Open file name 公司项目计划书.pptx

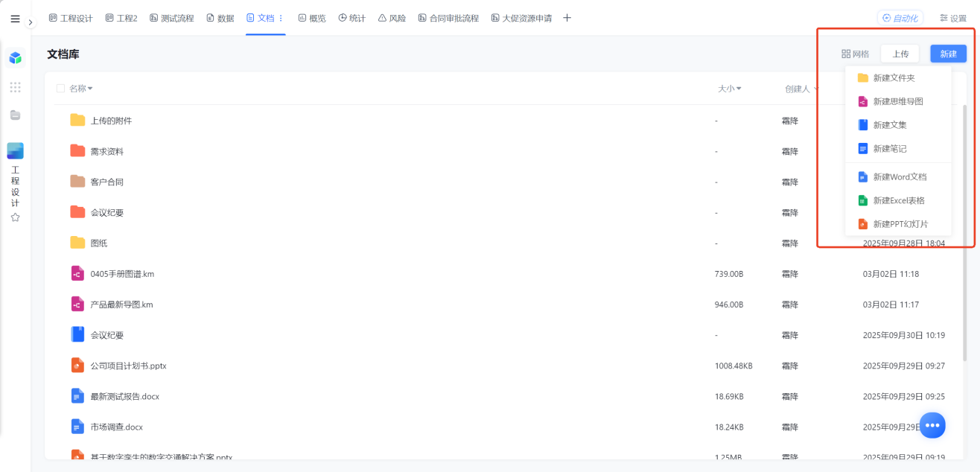coord(128,366)
